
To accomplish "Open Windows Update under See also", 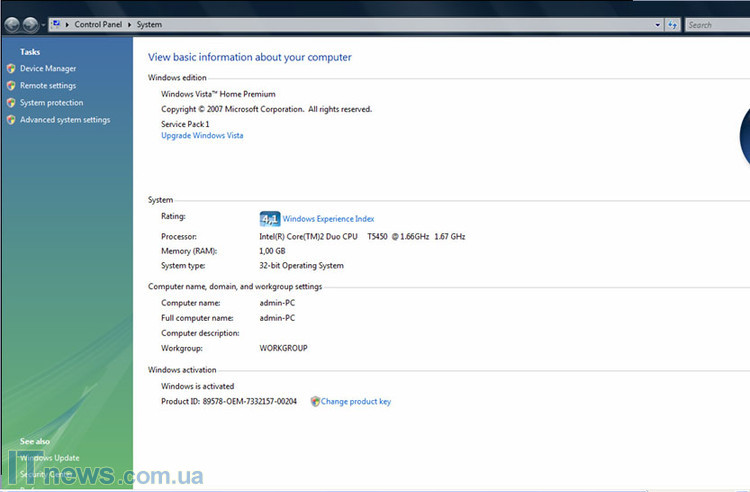I will point(49,458).
